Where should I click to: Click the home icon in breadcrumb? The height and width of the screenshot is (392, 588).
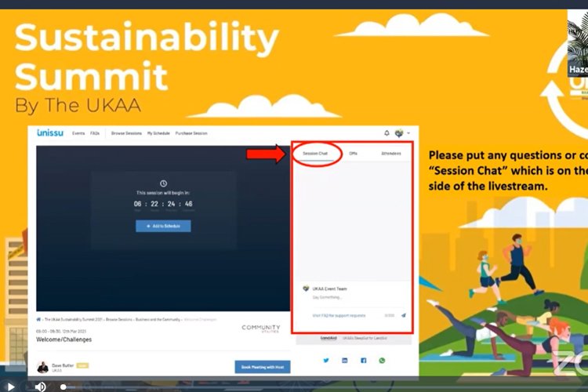[38, 320]
